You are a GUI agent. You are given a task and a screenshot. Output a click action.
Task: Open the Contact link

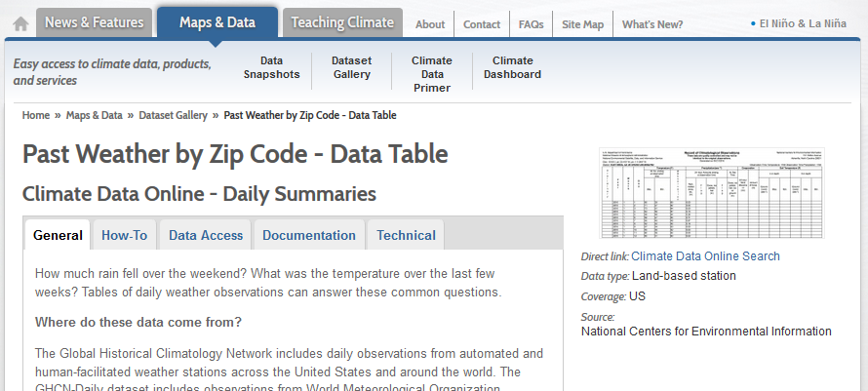coord(482,24)
